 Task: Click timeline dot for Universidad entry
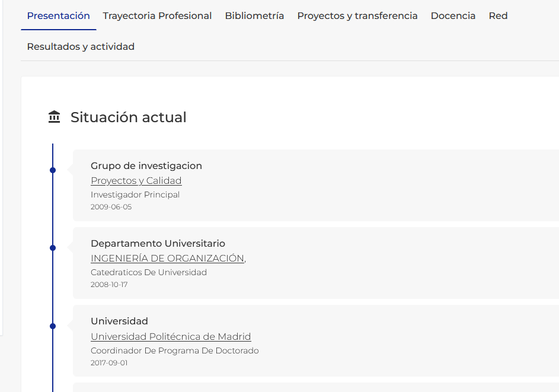[x=53, y=326]
